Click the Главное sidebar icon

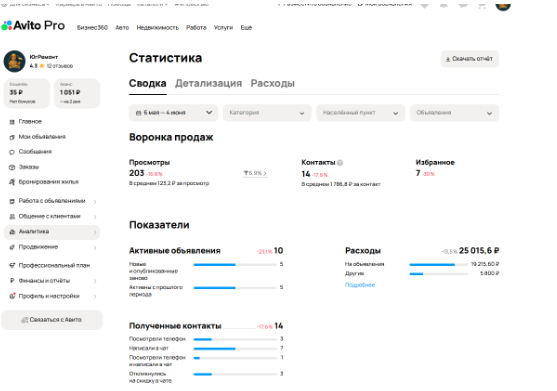click(12, 122)
